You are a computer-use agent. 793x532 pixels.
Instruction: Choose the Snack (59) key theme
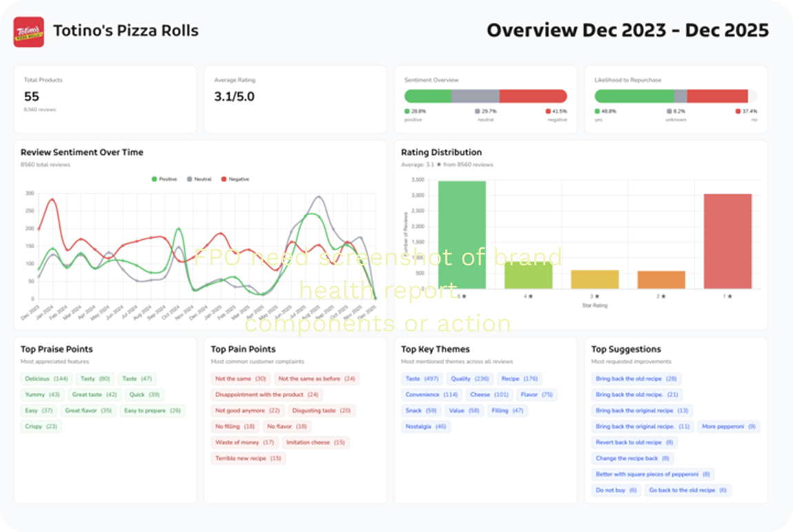tap(421, 411)
